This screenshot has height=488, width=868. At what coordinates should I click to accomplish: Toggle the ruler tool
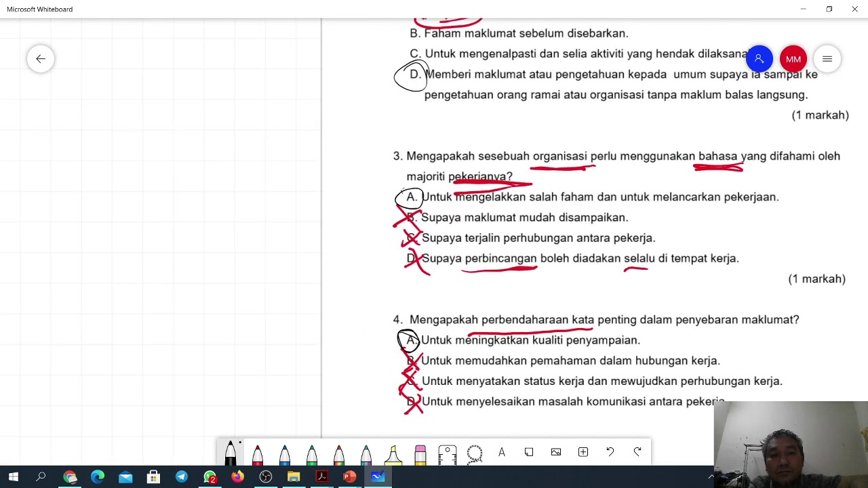tap(448, 453)
